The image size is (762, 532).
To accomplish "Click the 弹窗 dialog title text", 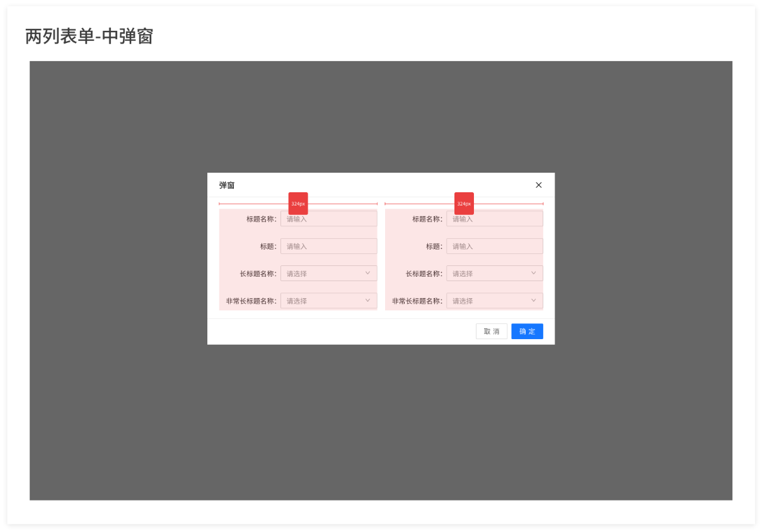I will 227,185.
